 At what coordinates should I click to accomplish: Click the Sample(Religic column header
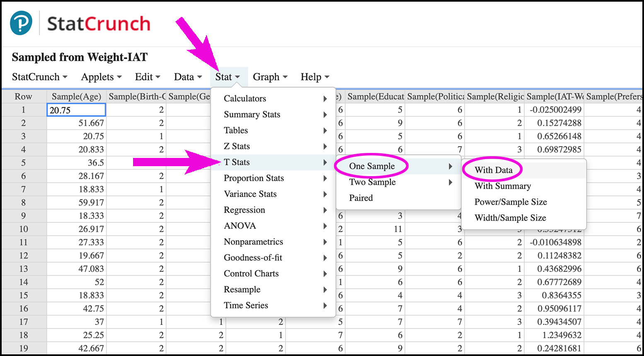click(x=494, y=97)
